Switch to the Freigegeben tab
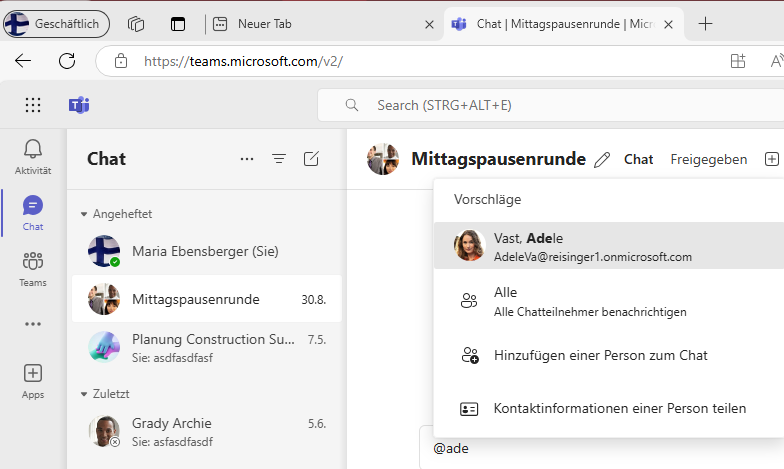This screenshot has width=784, height=469. click(708, 159)
